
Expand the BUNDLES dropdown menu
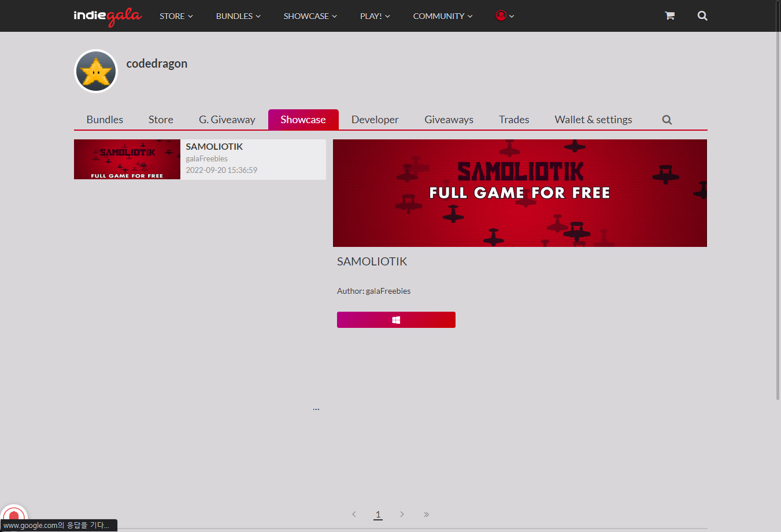(238, 16)
